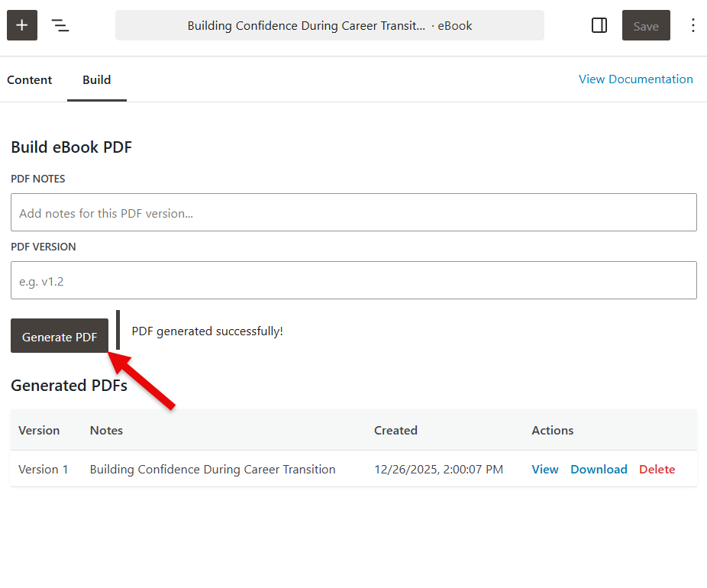Toggle the settings sidebar panel icon
707x588 pixels.
point(599,25)
